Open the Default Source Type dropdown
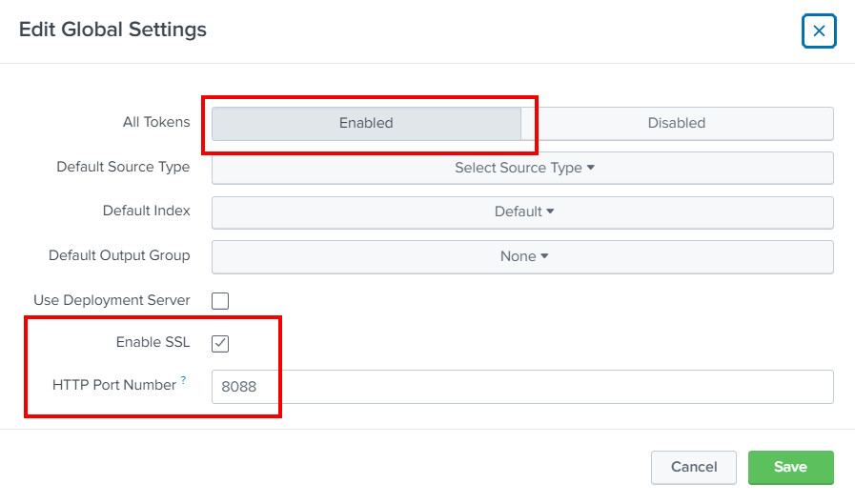This screenshot has width=855, height=504. [522, 168]
